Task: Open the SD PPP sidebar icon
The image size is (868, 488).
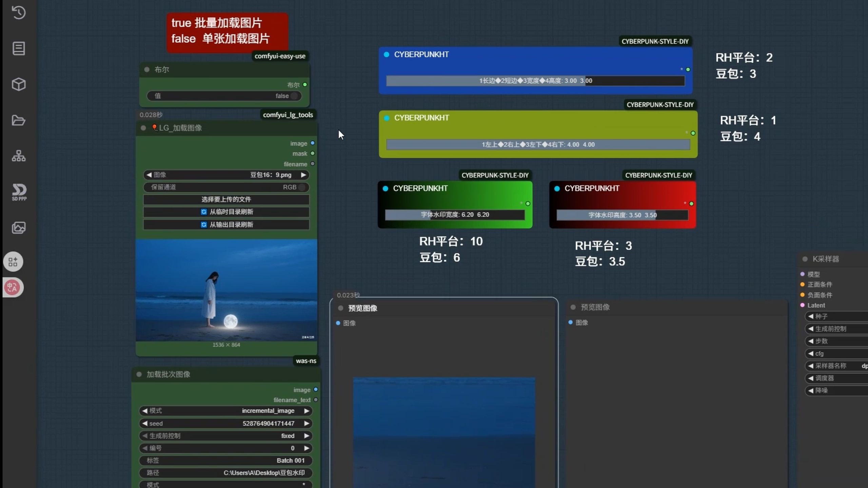Action: pos(19,192)
